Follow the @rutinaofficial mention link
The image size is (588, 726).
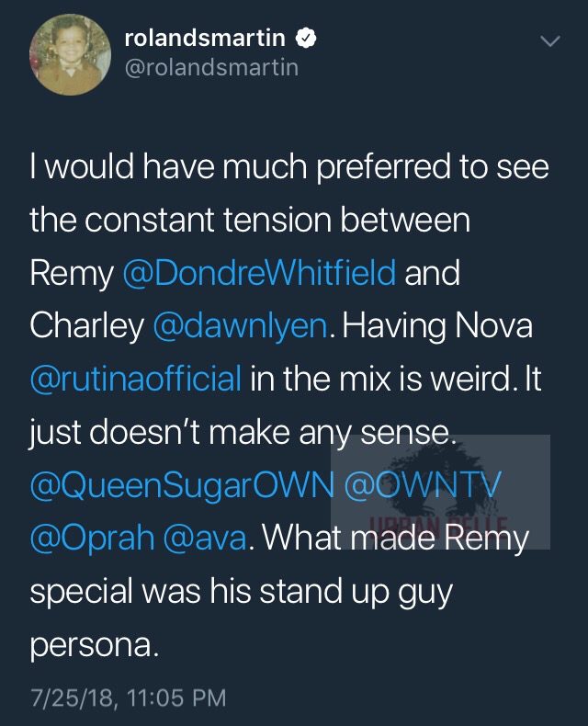click(x=136, y=379)
